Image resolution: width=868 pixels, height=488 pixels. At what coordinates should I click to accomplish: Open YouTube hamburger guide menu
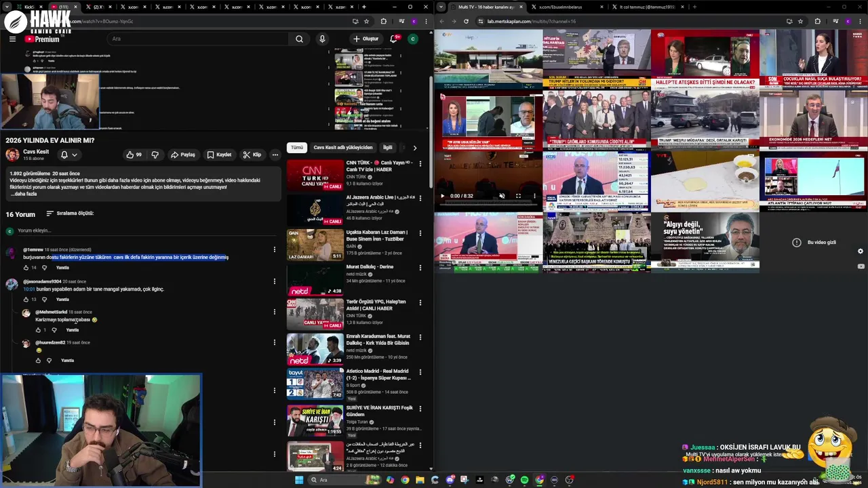pos(12,39)
